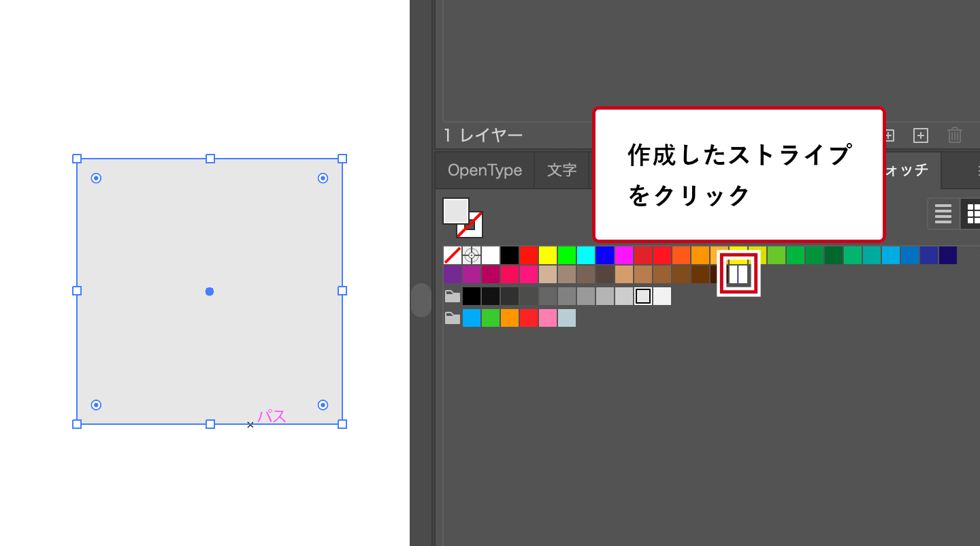Select the pale blue-gray swatch in bottom group
980x546 pixels.
point(567,318)
